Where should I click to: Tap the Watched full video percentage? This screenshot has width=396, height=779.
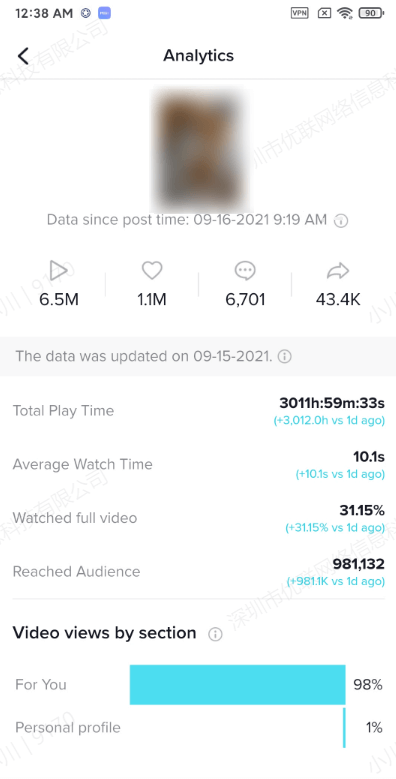coord(362,510)
